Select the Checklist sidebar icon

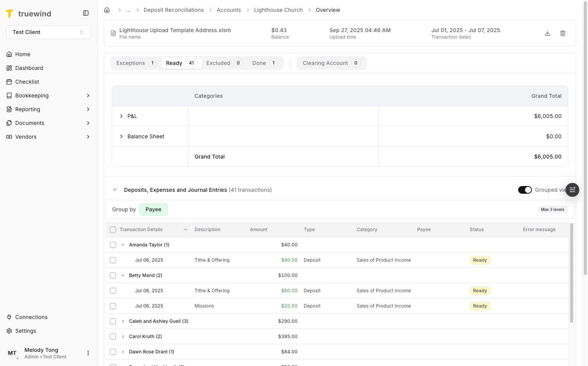9,82
